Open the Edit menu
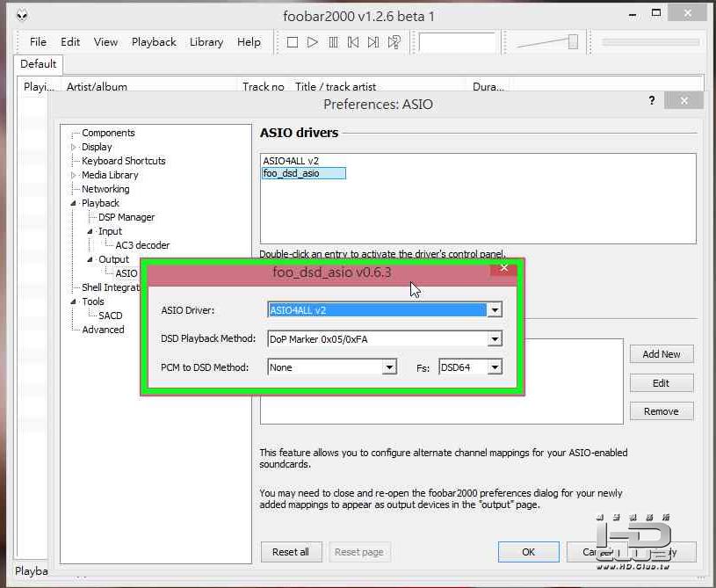716x588 pixels. point(70,42)
